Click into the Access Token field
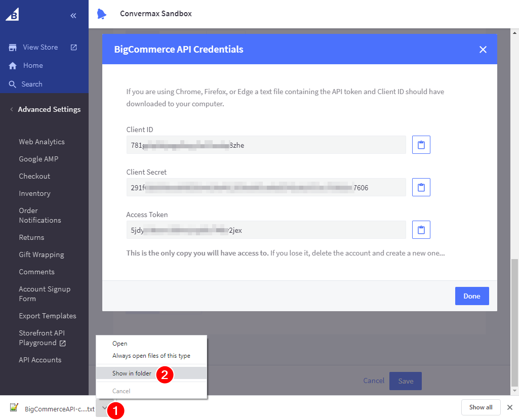 click(266, 230)
